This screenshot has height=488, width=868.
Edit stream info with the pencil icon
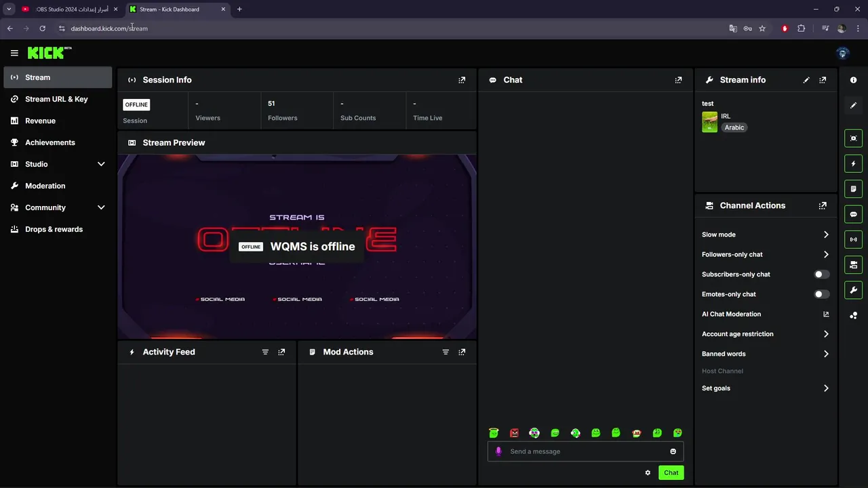806,80
